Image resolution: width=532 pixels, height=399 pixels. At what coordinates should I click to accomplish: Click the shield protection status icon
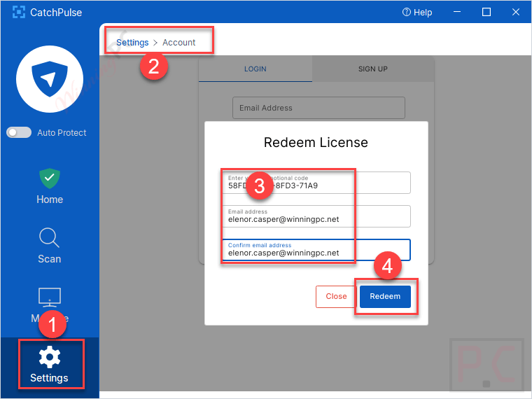coord(50,79)
